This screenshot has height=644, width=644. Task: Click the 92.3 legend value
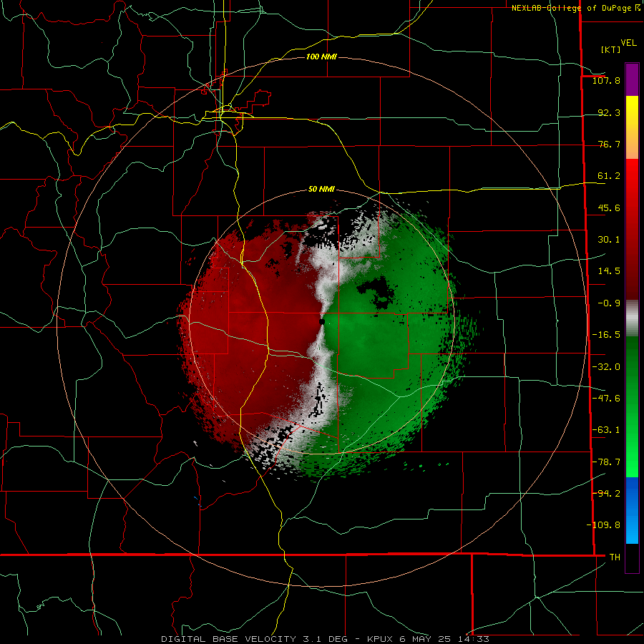point(609,112)
